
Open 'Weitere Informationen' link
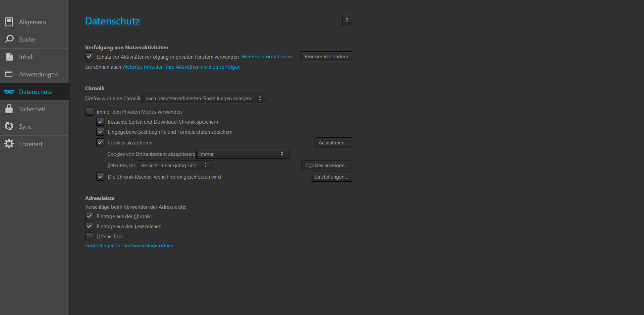tap(266, 57)
